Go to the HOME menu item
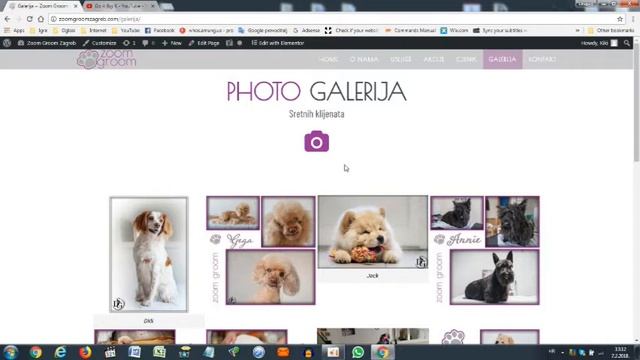 click(328, 60)
